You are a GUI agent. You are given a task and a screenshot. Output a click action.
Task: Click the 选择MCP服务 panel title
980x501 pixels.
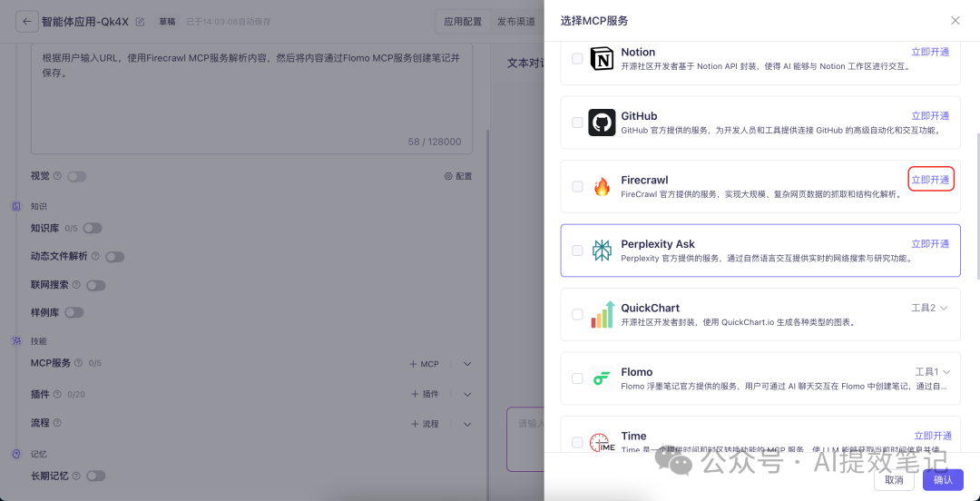point(594,21)
